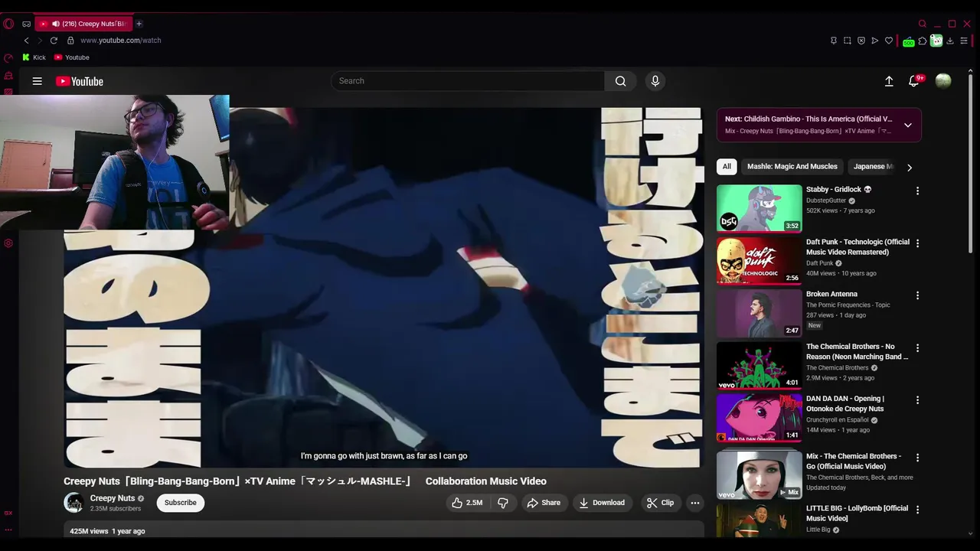
Task: View site security lock info
Action: 70,41
